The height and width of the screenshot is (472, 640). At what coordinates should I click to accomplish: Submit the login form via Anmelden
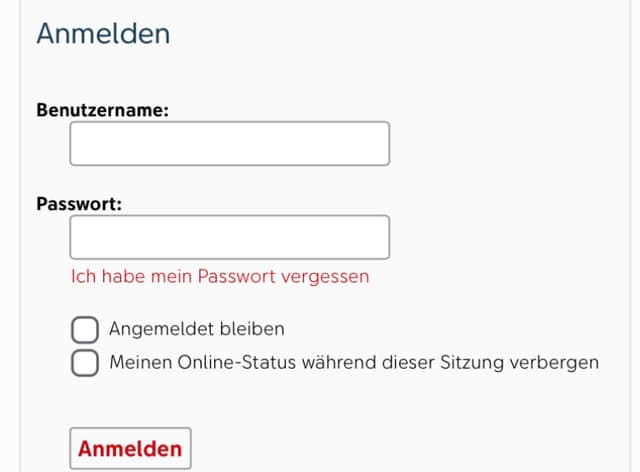coord(130,448)
